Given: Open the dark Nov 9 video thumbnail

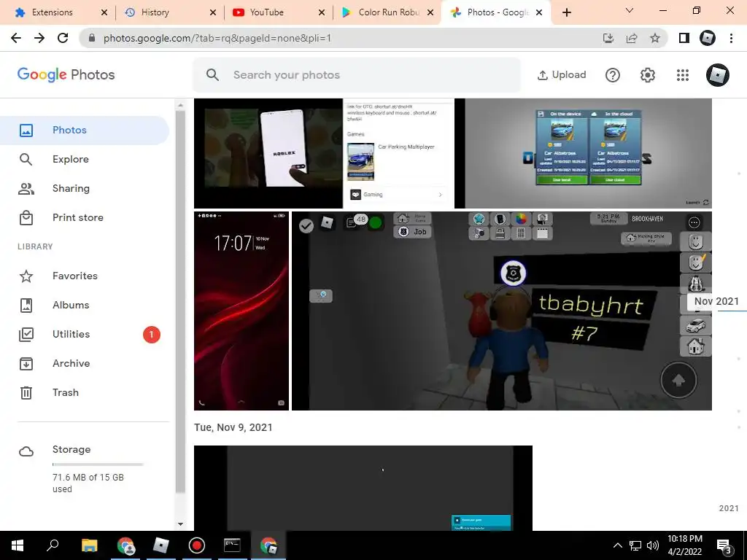Looking at the screenshot, I should [x=363, y=488].
